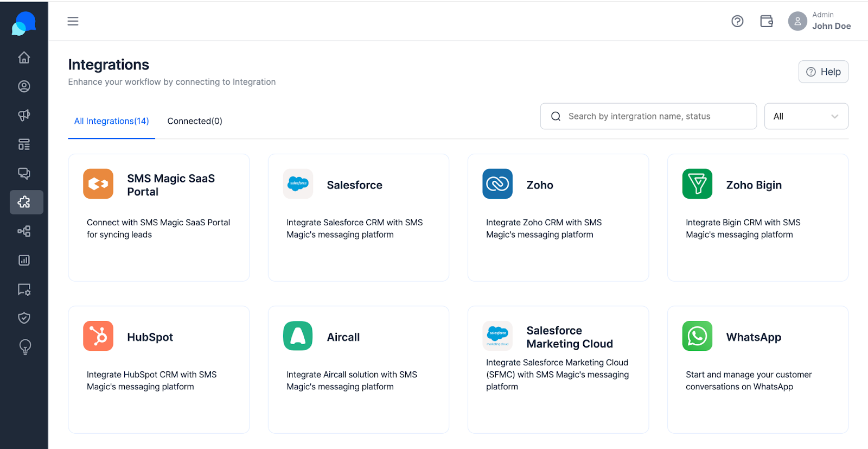The image size is (868, 449).
Task: Expand the All status filter dropdown
Action: (806, 116)
